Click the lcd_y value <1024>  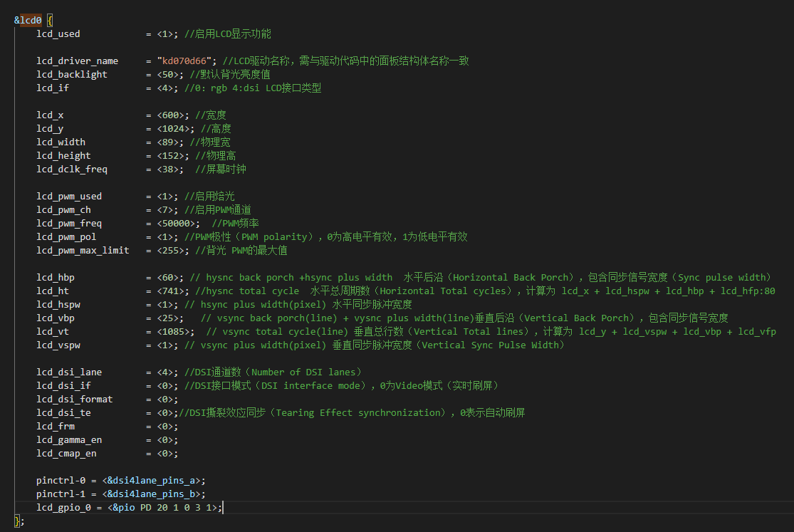(x=173, y=129)
